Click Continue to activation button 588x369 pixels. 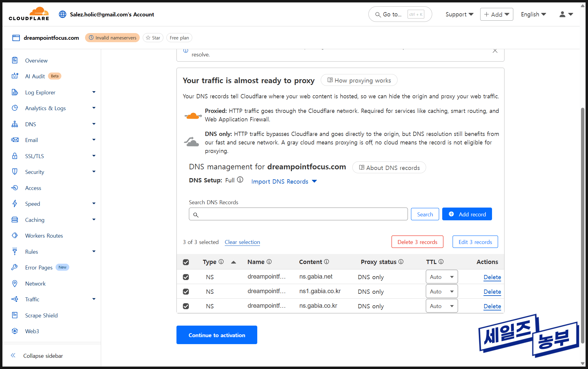[217, 335]
